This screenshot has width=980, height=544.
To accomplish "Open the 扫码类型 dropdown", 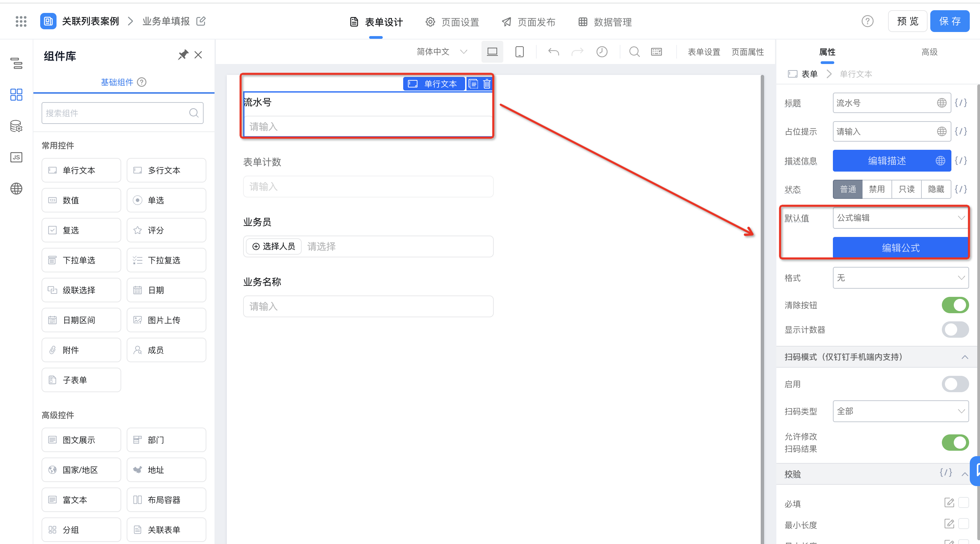I will [900, 411].
